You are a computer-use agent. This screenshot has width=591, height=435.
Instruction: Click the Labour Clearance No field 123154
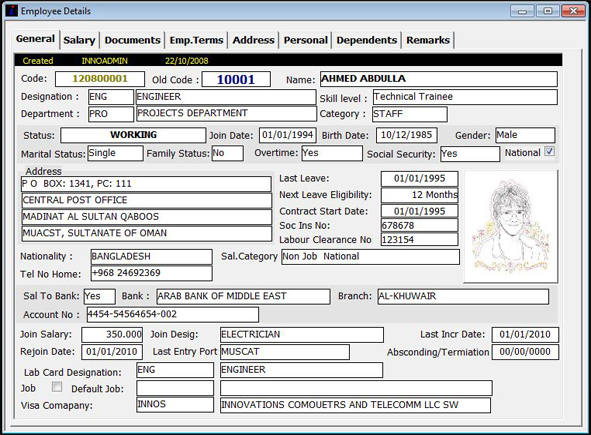tap(420, 240)
